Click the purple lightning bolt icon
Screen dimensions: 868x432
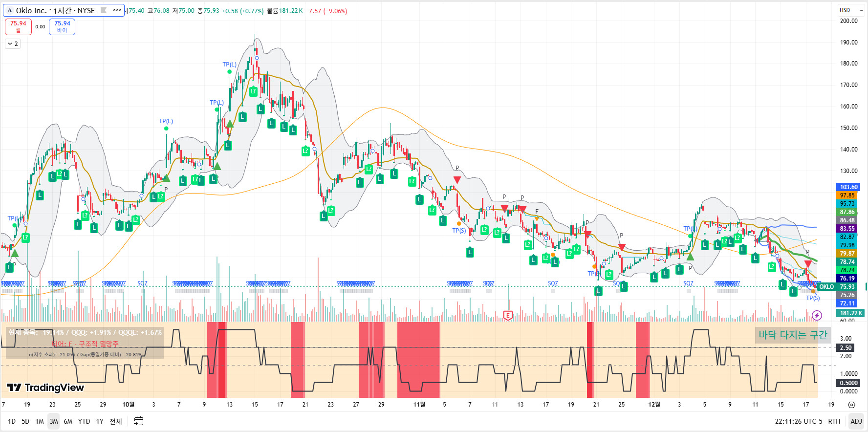[817, 316]
